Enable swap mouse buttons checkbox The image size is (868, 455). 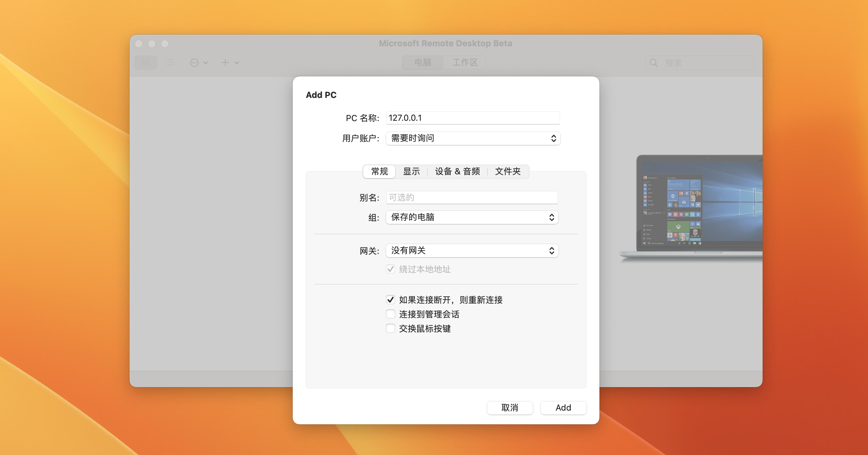390,329
